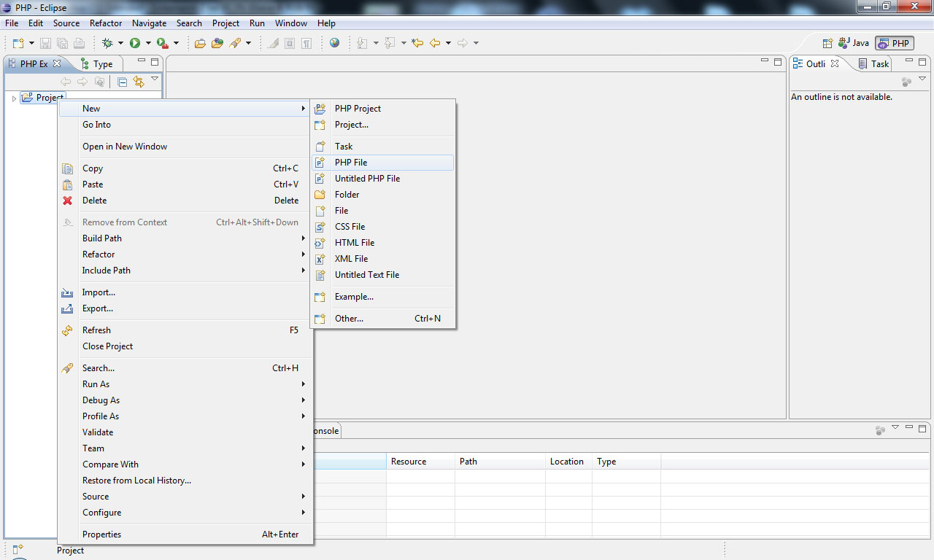This screenshot has height=560, width=934.
Task: Open the Build Path submenu
Action: point(185,238)
